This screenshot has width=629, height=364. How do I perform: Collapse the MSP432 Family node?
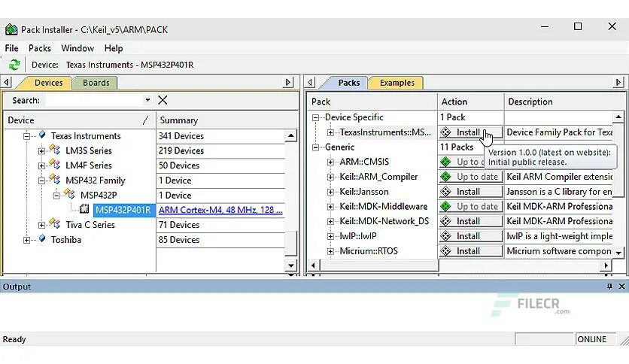(41, 180)
